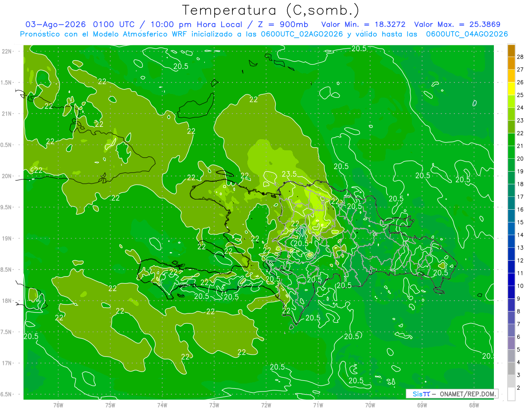Click the valid-until time "0600UTC_04AGO2026"
The image size is (532, 411).
(467, 34)
